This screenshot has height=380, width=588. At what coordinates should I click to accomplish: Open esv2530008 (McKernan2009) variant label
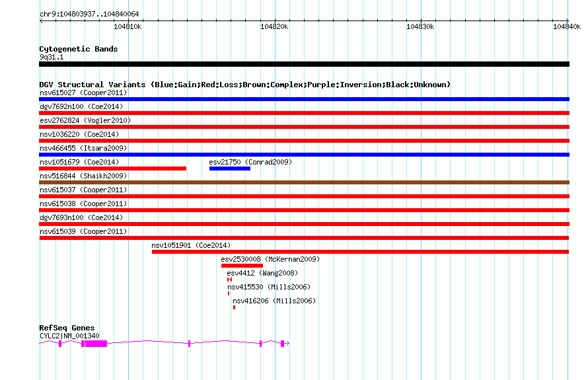(x=270, y=259)
